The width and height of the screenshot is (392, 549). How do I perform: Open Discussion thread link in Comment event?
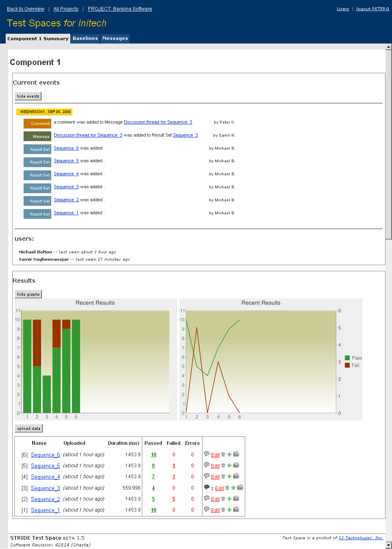[x=158, y=122]
